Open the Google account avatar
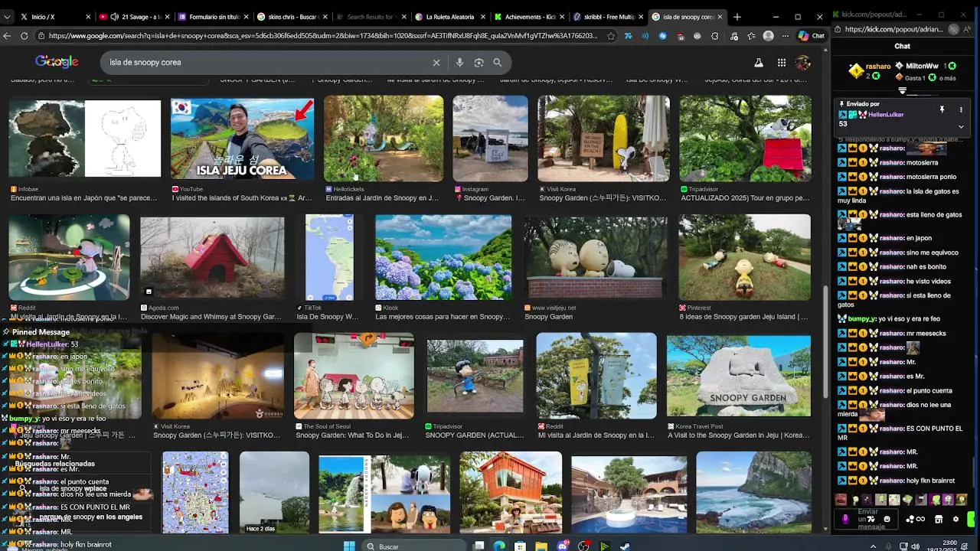Screen dimensions: 980x551 (x=803, y=63)
